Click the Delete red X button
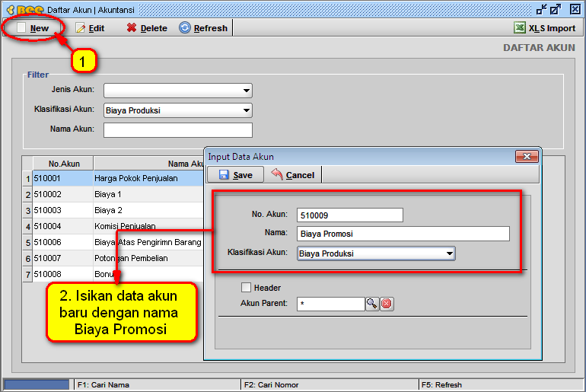The image size is (586, 392). [147, 28]
